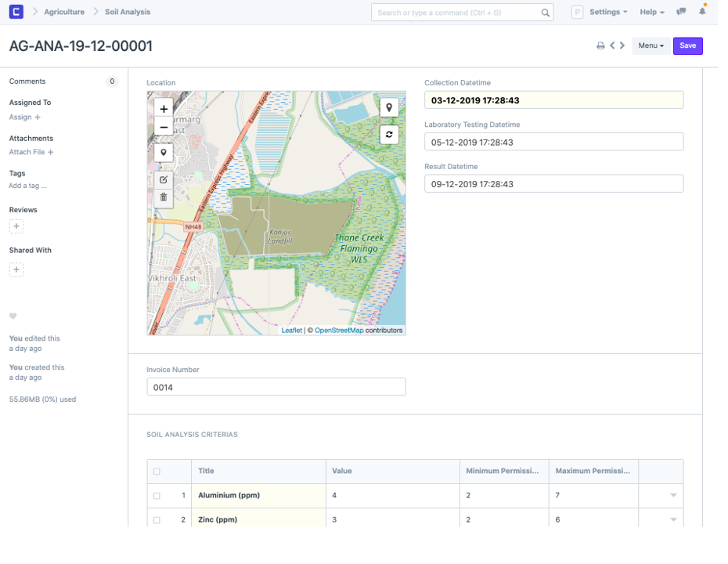Check the Aluminium (ppm) row checkbox
This screenshot has width=728, height=564.
point(157,496)
